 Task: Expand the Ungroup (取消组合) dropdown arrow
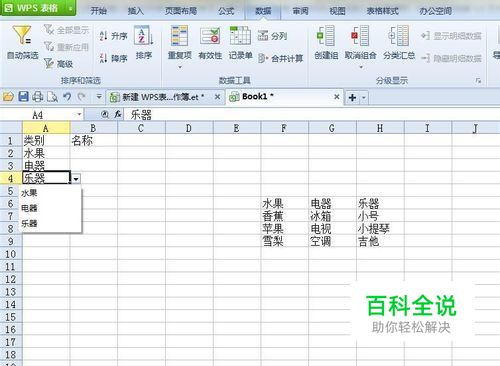click(361, 67)
